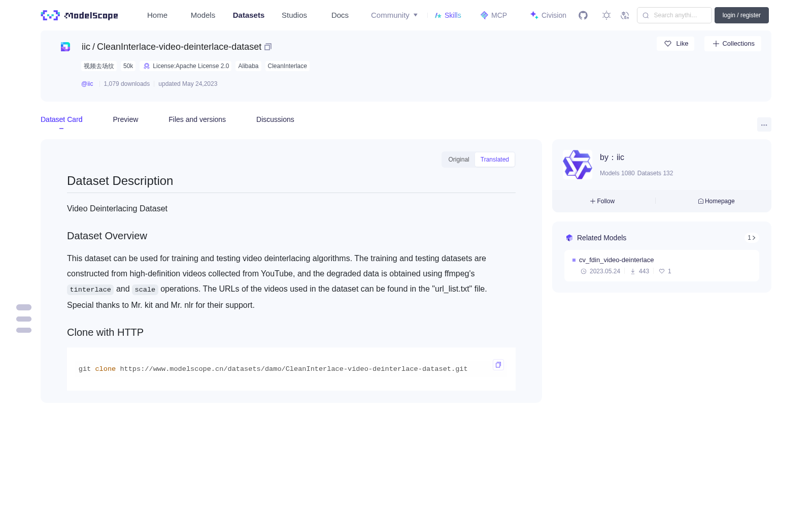Image resolution: width=812 pixels, height=508 pixels.
Task: Click the search magnifier icon
Action: pyautogui.click(x=646, y=15)
